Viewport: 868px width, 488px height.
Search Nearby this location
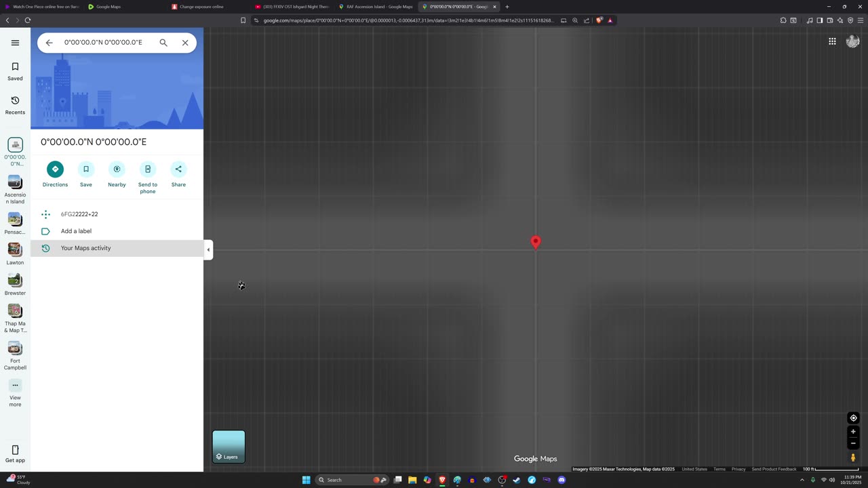[x=117, y=174]
